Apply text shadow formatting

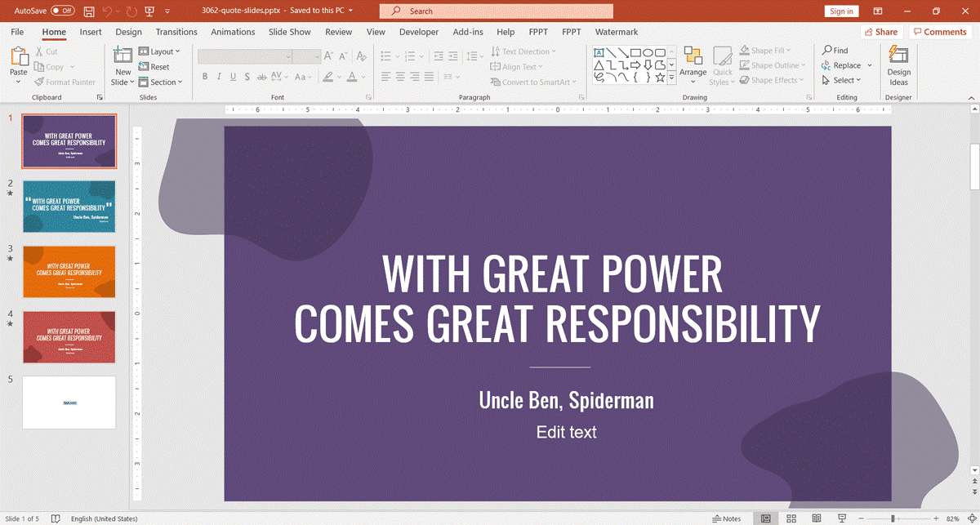tap(247, 76)
